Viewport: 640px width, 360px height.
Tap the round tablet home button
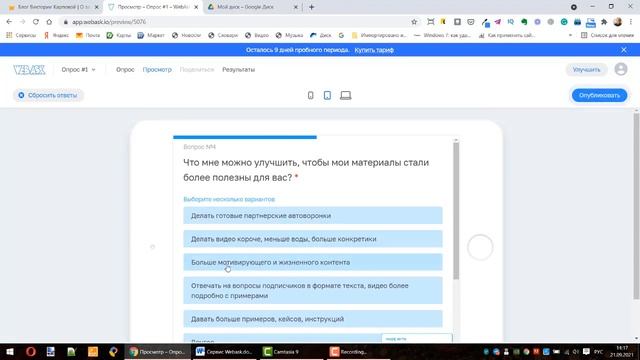[480, 247]
